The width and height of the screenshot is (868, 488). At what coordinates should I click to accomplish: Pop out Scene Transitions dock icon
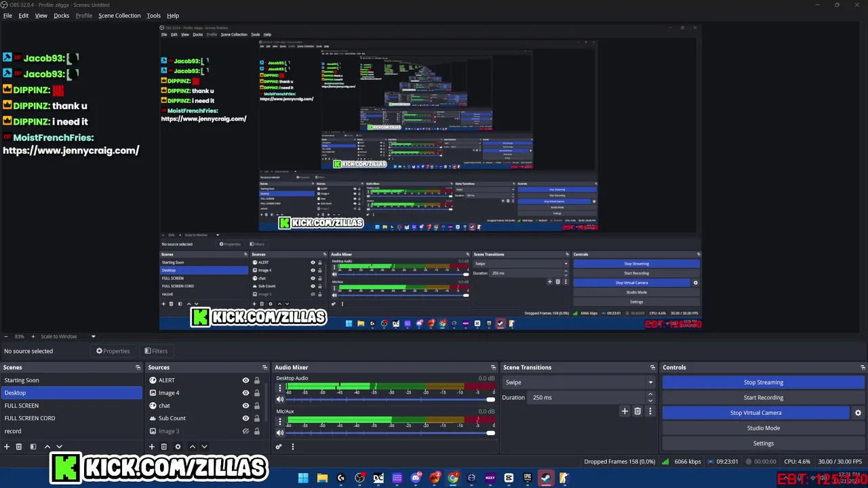pos(652,367)
